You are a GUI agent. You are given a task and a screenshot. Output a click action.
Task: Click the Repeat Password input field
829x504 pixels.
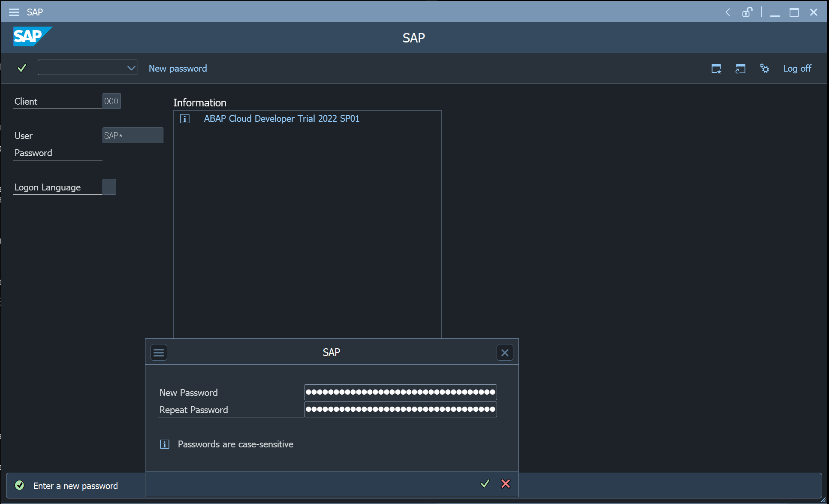tap(400, 409)
